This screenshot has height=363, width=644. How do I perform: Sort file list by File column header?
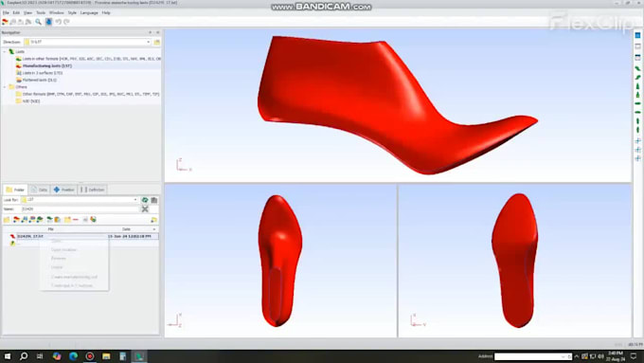[x=50, y=229]
